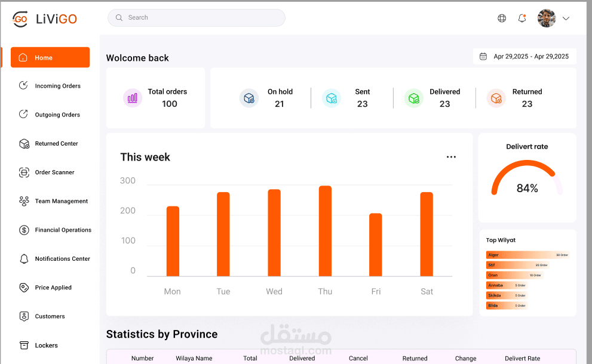The width and height of the screenshot is (592, 364).
Task: Click the Change column header
Action: point(465,359)
